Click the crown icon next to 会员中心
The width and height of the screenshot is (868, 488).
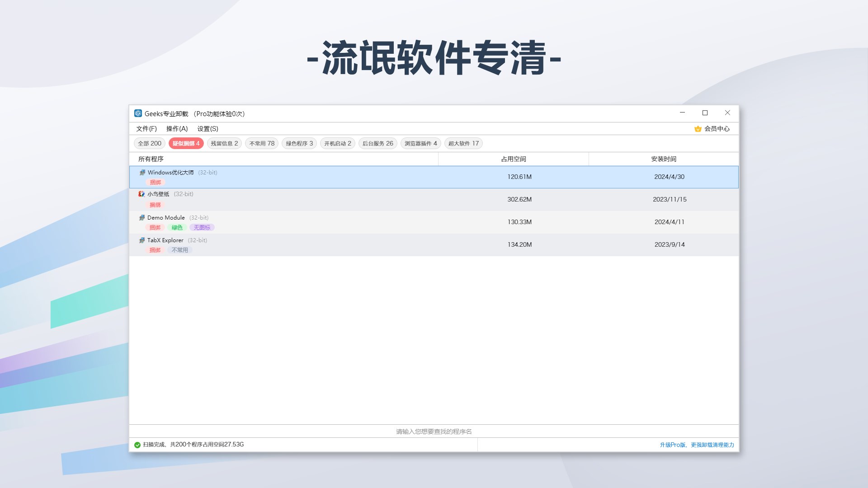click(697, 128)
